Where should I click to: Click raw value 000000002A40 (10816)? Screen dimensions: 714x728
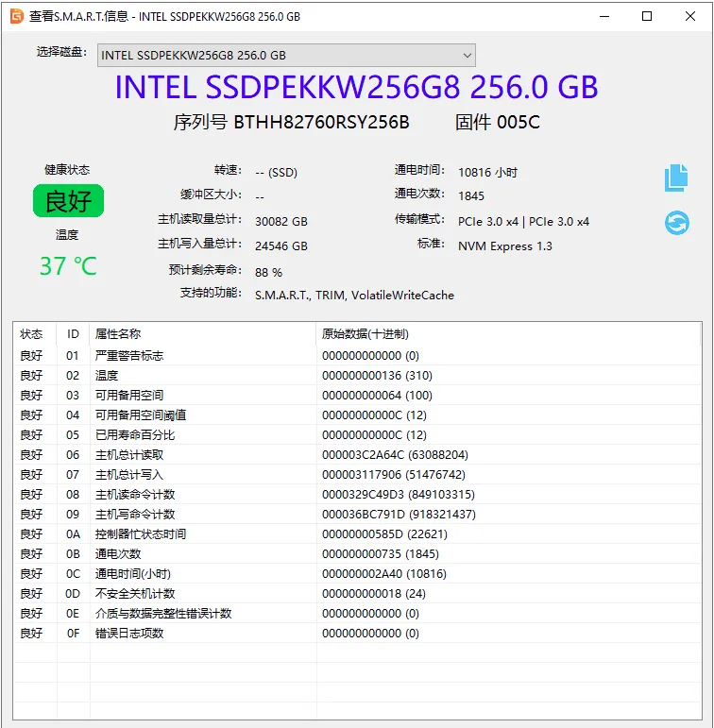point(384,574)
